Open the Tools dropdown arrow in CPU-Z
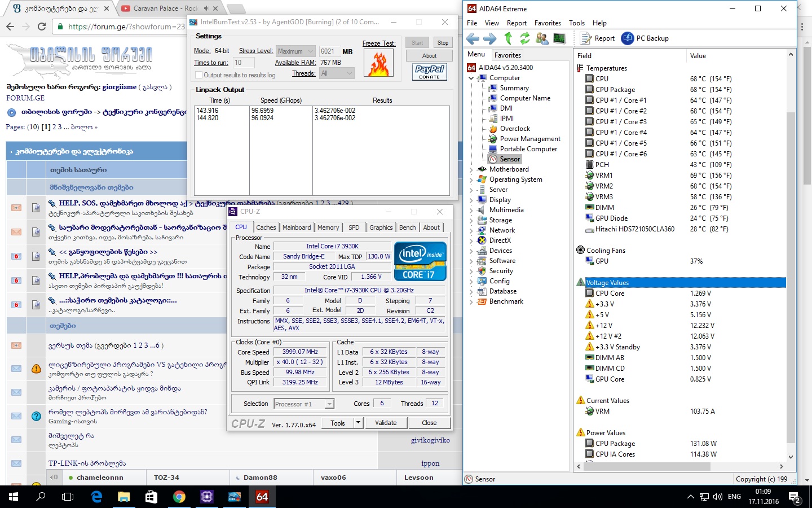Viewport: 812px width, 508px height. pyautogui.click(x=358, y=423)
